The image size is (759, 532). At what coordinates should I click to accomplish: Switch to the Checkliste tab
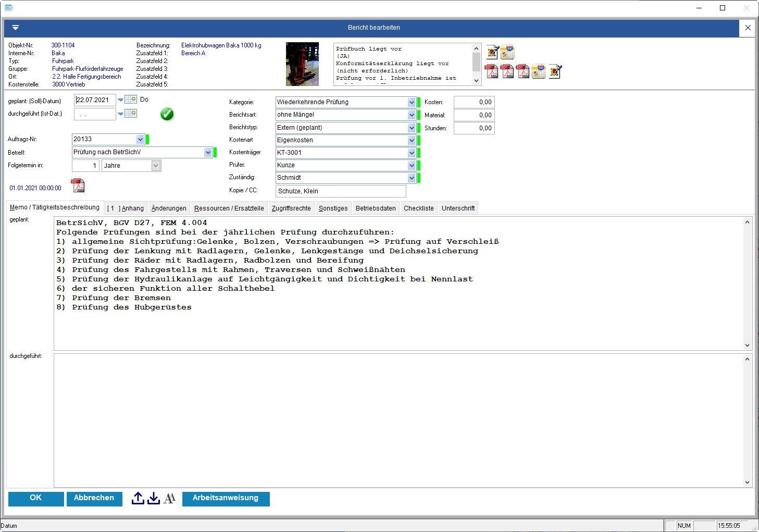[x=418, y=208]
